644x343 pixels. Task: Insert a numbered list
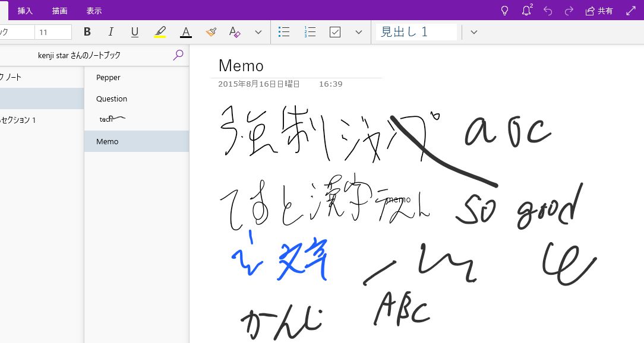click(x=310, y=32)
